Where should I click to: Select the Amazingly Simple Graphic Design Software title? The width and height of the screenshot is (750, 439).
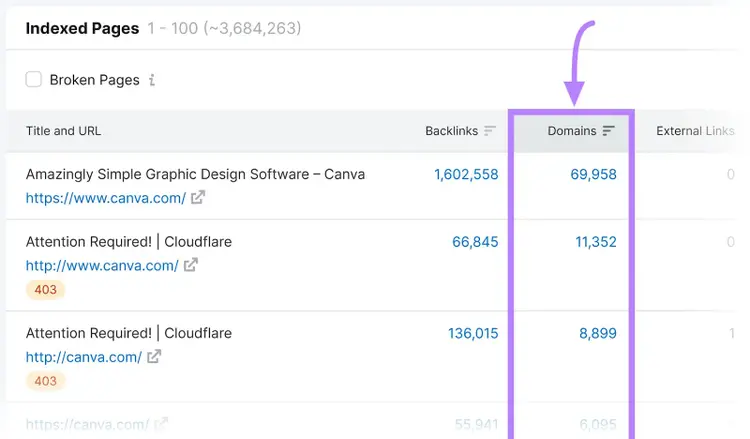pos(195,175)
